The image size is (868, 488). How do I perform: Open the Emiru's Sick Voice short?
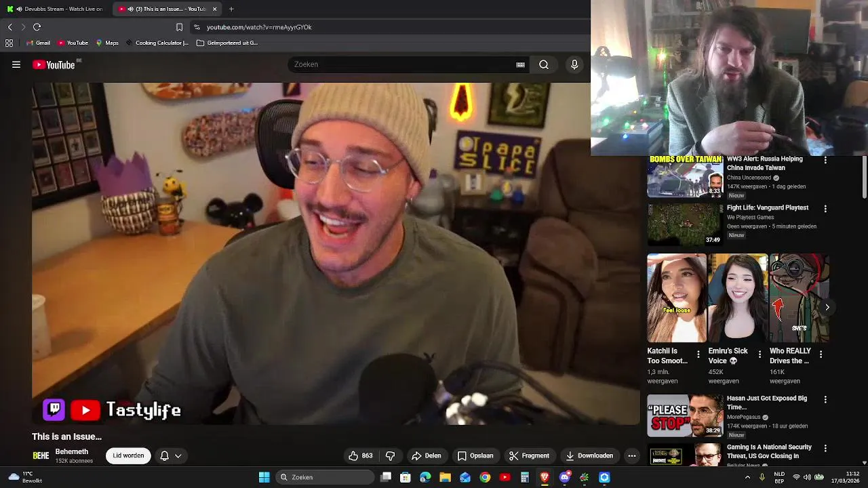click(738, 298)
